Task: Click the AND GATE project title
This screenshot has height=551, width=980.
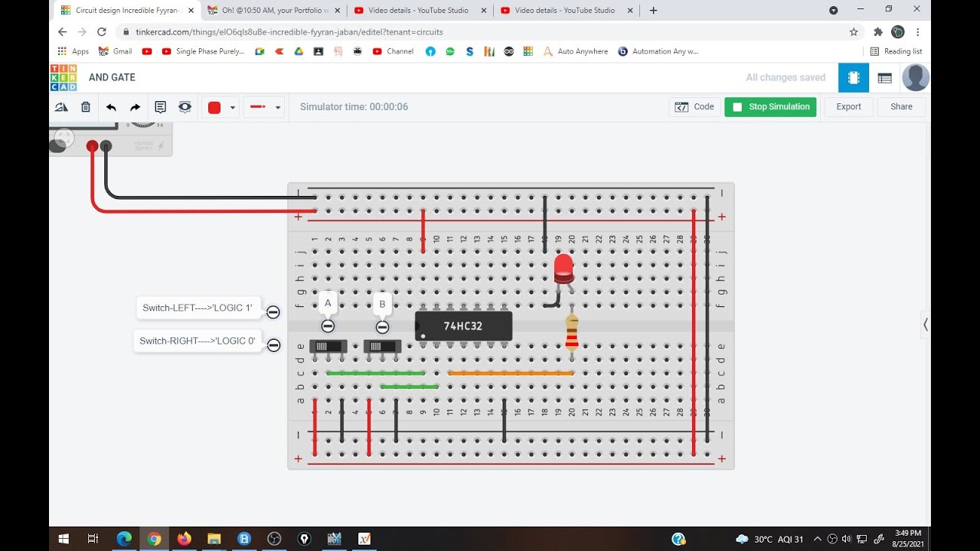Action: 112,77
